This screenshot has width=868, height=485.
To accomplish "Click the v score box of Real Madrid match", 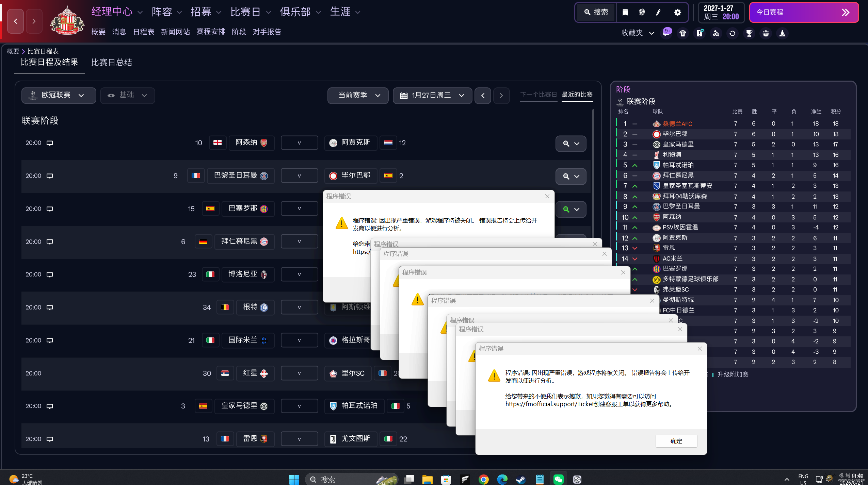I will tap(299, 406).
